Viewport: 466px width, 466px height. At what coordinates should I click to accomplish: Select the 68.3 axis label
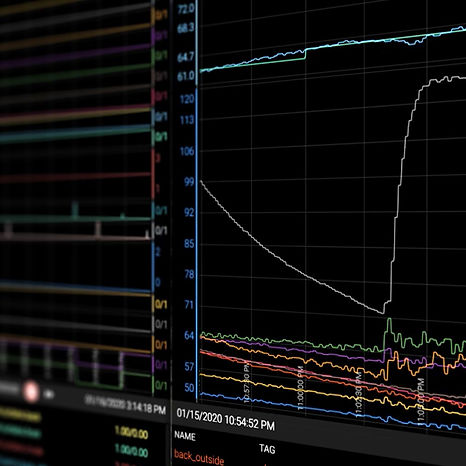tap(186, 28)
